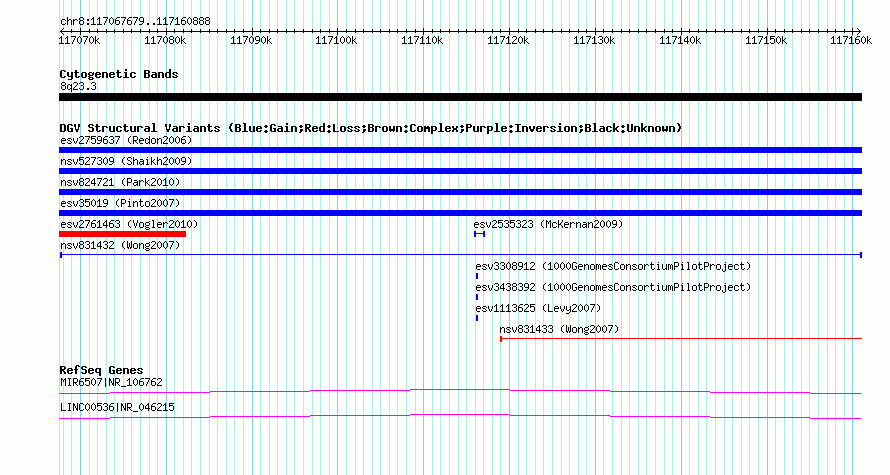Click the 117130k ruler label

tap(594, 41)
